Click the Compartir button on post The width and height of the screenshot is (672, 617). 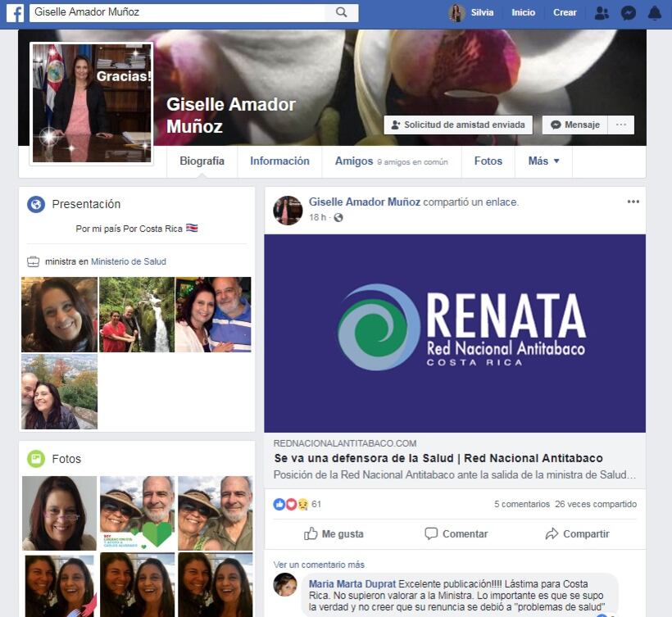point(577,533)
